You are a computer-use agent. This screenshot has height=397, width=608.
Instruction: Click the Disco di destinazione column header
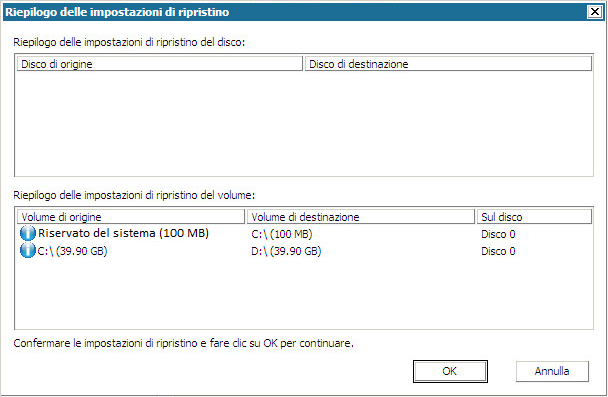point(448,64)
